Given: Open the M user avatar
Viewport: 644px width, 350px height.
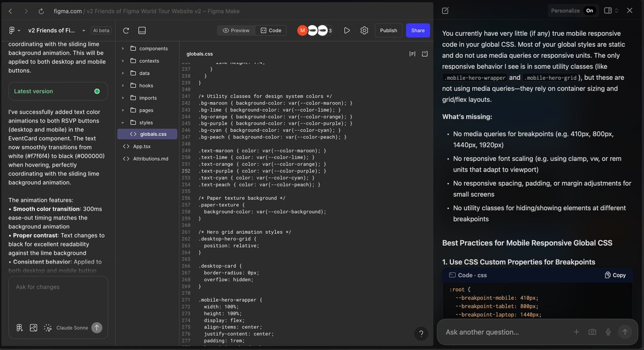Looking at the screenshot, I should pyautogui.click(x=302, y=31).
